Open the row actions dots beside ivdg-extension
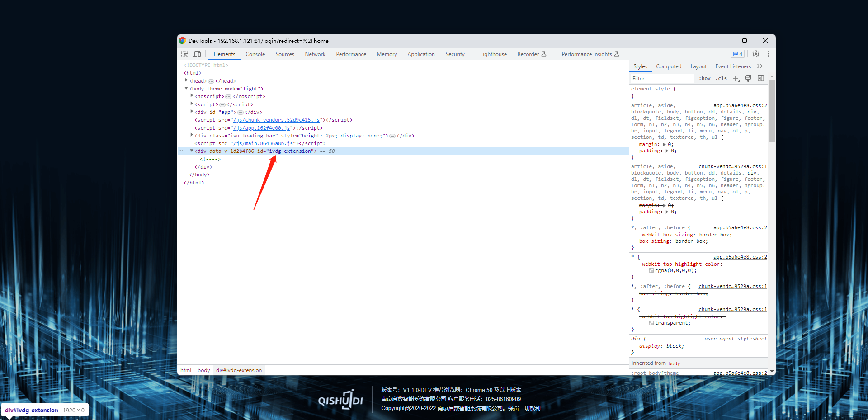 click(181, 151)
